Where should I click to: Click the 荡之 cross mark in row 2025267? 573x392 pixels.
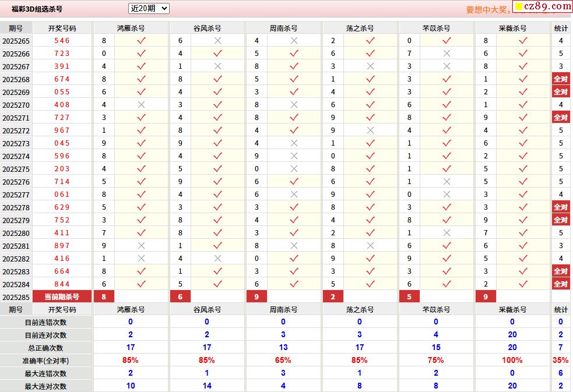(x=371, y=66)
